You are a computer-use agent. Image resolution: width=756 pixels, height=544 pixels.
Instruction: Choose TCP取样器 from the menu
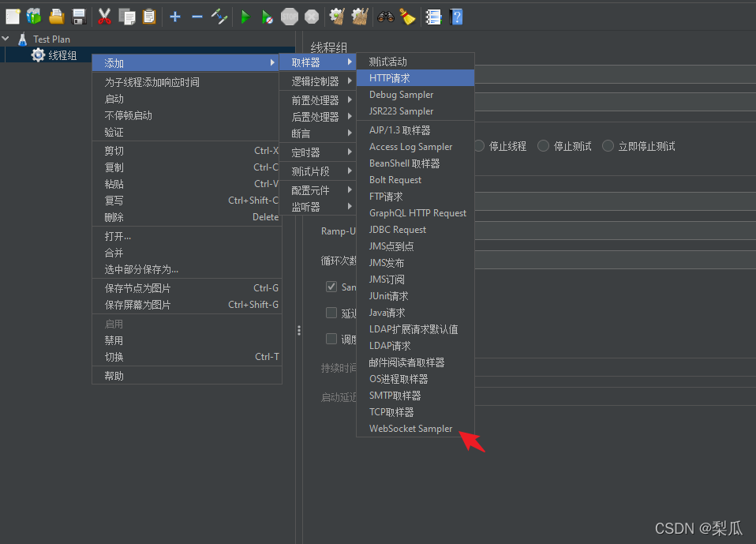click(415, 412)
